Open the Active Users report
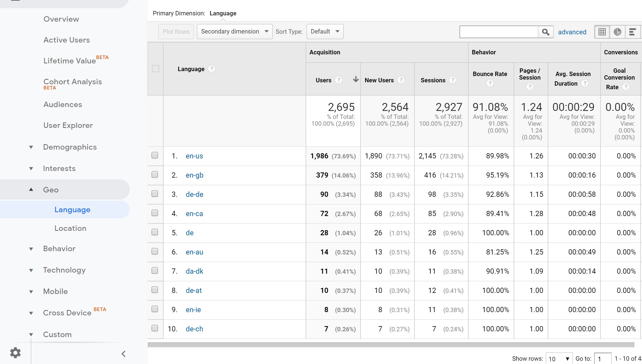642x364 pixels. pos(67,40)
